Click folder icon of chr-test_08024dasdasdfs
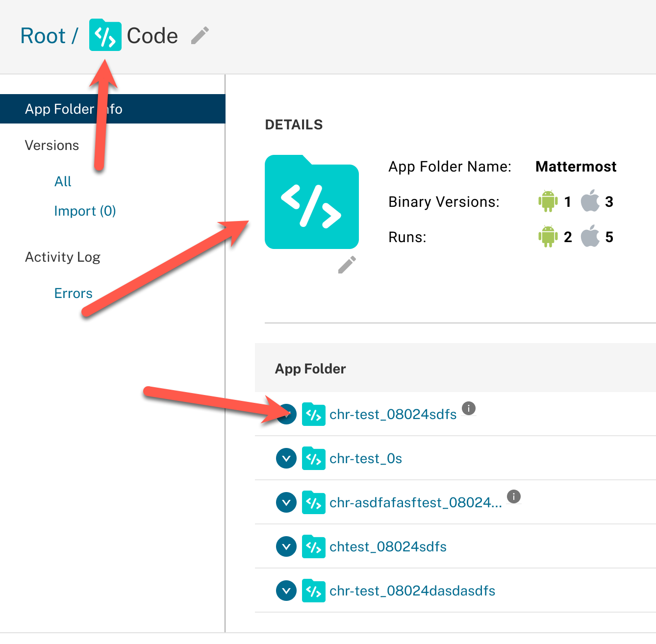This screenshot has height=644, width=656. pyautogui.click(x=314, y=591)
